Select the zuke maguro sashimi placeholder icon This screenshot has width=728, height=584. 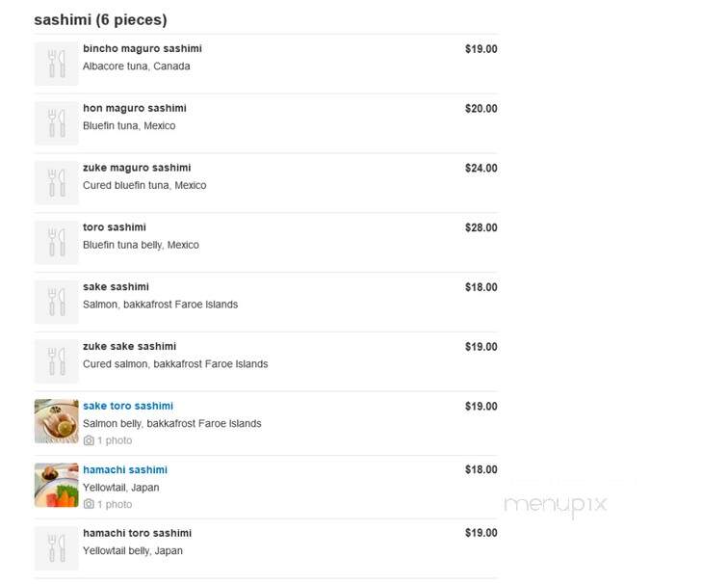click(56, 182)
